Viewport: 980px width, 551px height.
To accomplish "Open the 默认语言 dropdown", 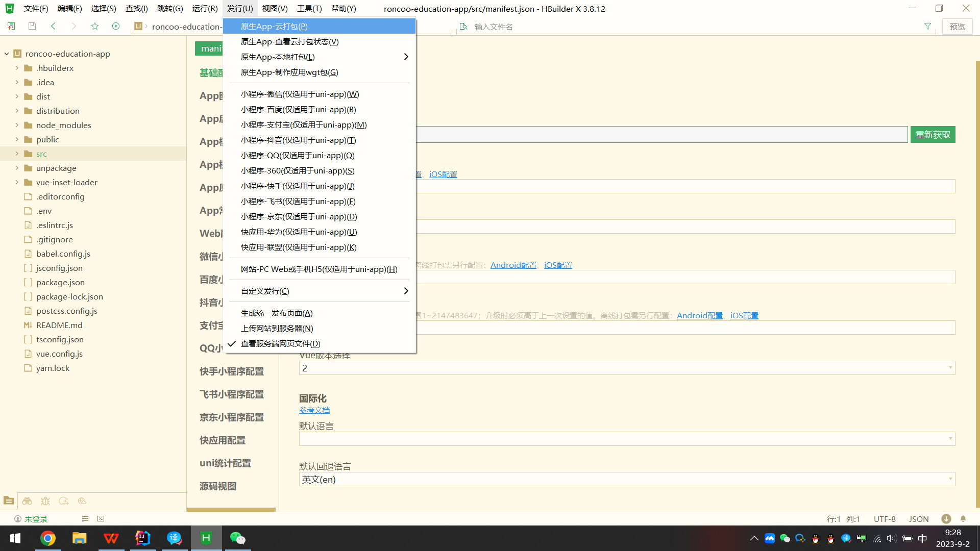I will tap(627, 439).
